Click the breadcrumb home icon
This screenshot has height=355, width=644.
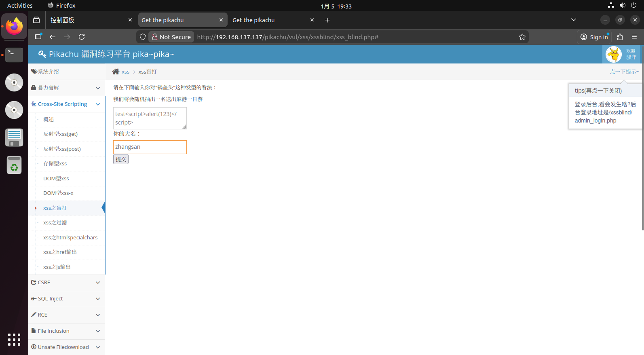coord(116,72)
